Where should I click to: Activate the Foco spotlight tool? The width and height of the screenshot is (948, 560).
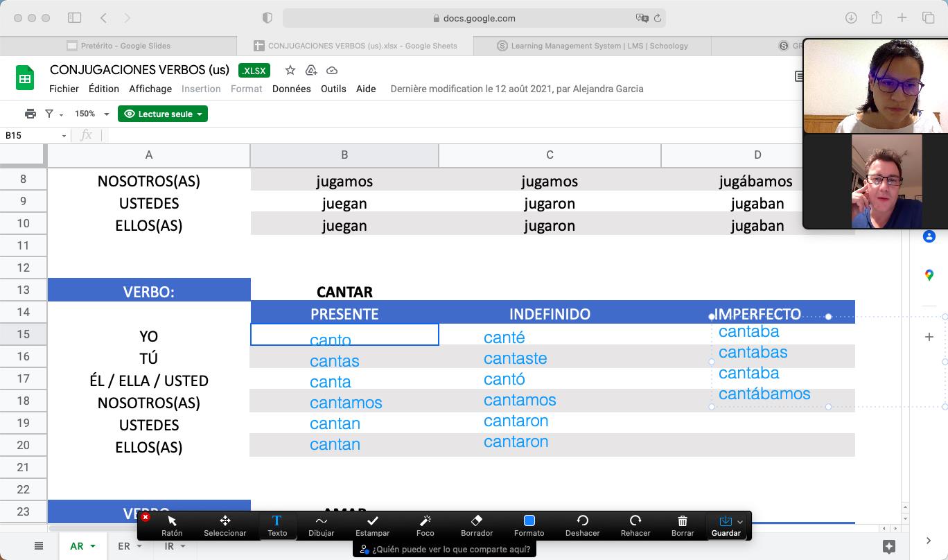coord(425,525)
